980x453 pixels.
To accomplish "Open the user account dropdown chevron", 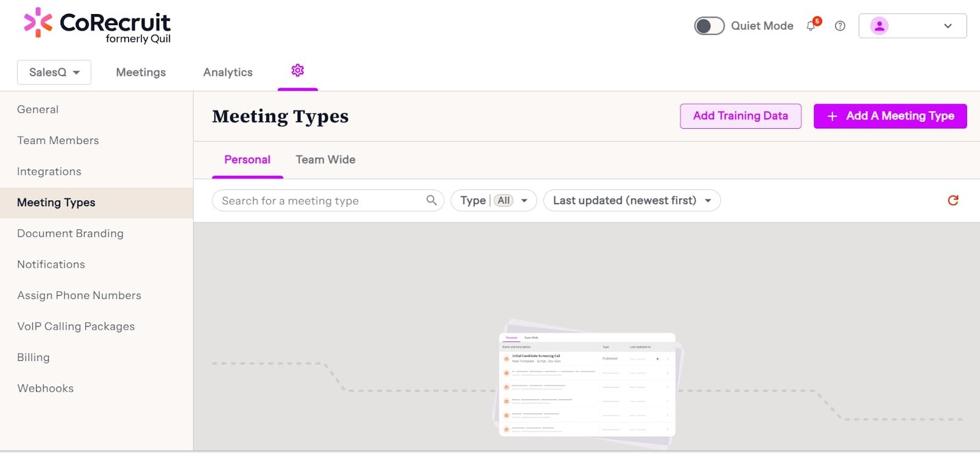I will coord(948,26).
